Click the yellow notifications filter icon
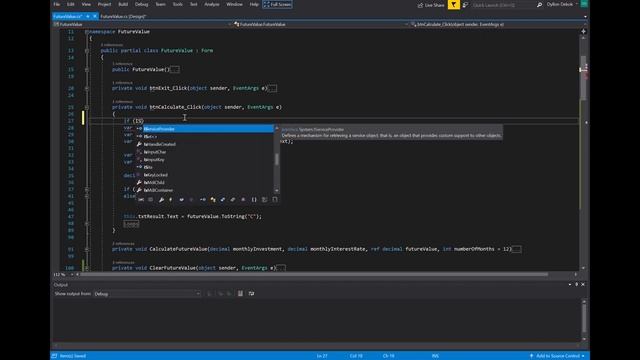This screenshot has height=360, width=640. pyautogui.click(x=453, y=5)
